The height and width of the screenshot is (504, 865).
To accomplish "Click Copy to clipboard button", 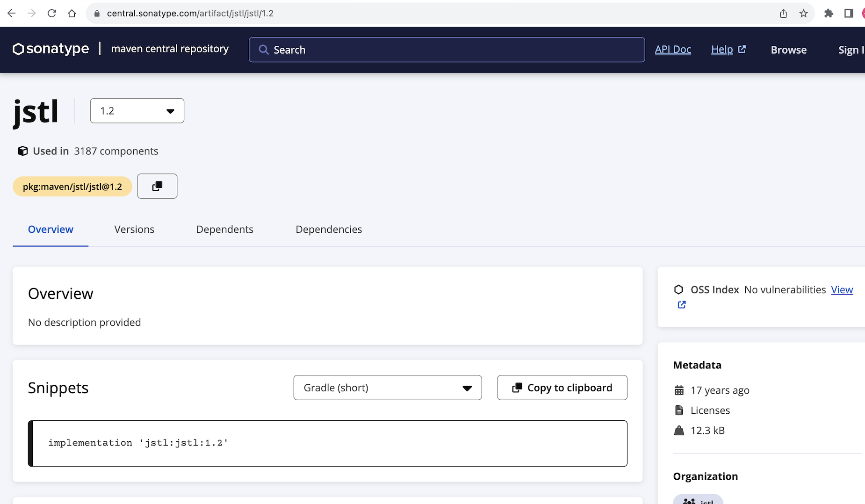I will click(x=562, y=388).
